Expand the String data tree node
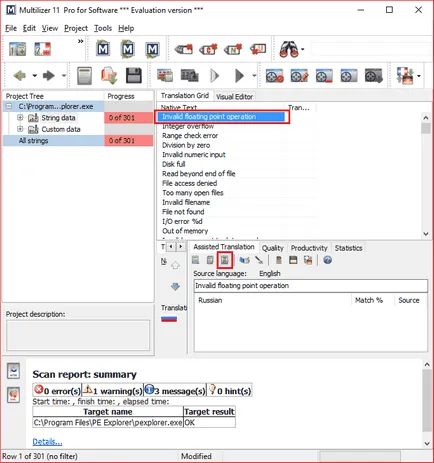Image resolution: width=434 pixels, height=463 pixels. 20,118
